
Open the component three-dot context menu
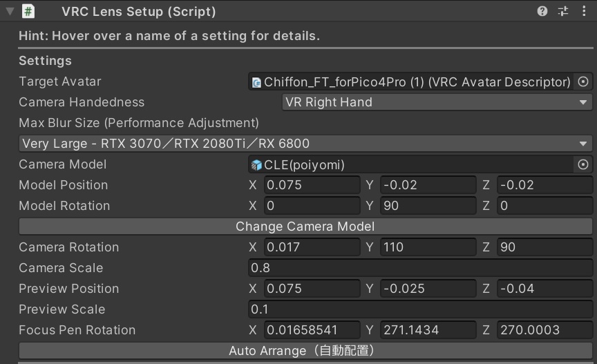click(x=585, y=11)
